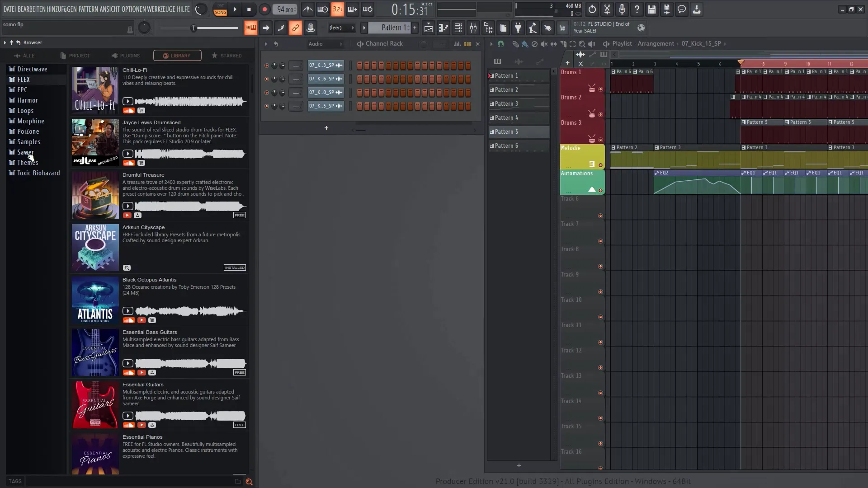Start playback with the play button

coord(235,9)
